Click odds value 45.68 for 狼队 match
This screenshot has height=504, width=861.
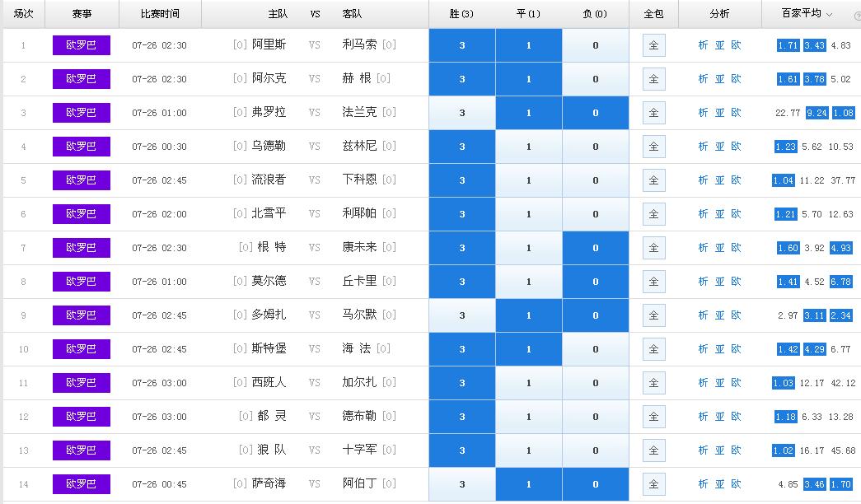click(x=843, y=450)
